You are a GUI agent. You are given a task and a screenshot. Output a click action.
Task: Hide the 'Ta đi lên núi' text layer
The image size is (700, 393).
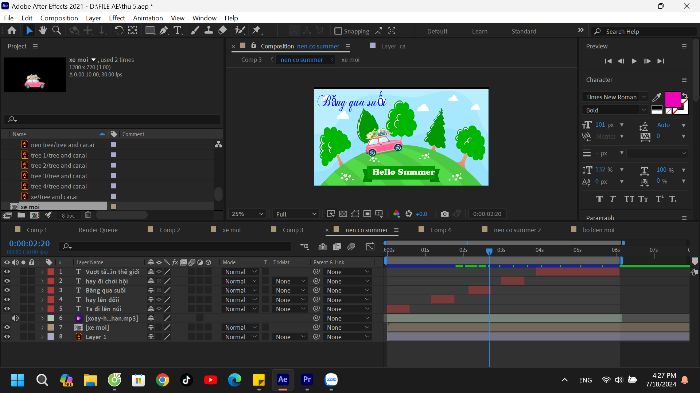pyautogui.click(x=7, y=309)
